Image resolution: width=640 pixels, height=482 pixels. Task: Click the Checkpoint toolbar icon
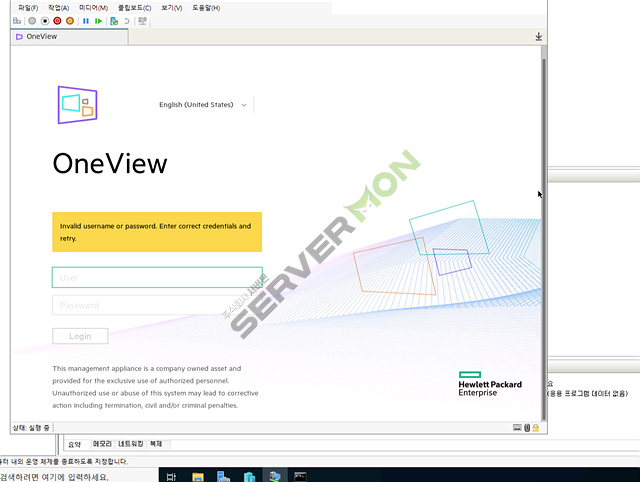[114, 21]
